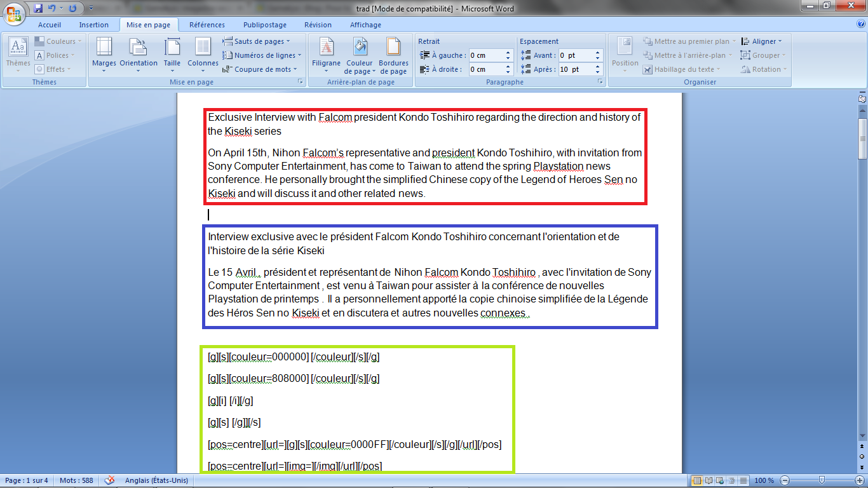Switch to the Accueil tab
The image size is (868, 488).
coord(50,25)
